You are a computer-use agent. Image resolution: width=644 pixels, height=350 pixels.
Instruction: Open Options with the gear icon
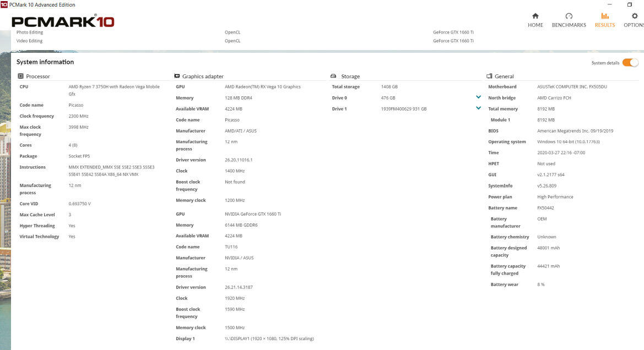(x=635, y=16)
